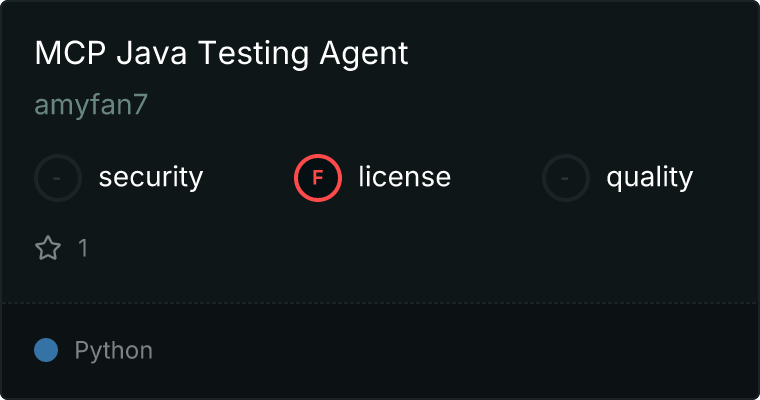This screenshot has height=400, width=760.
Task: Click the star count number 1
Action: [x=83, y=248]
